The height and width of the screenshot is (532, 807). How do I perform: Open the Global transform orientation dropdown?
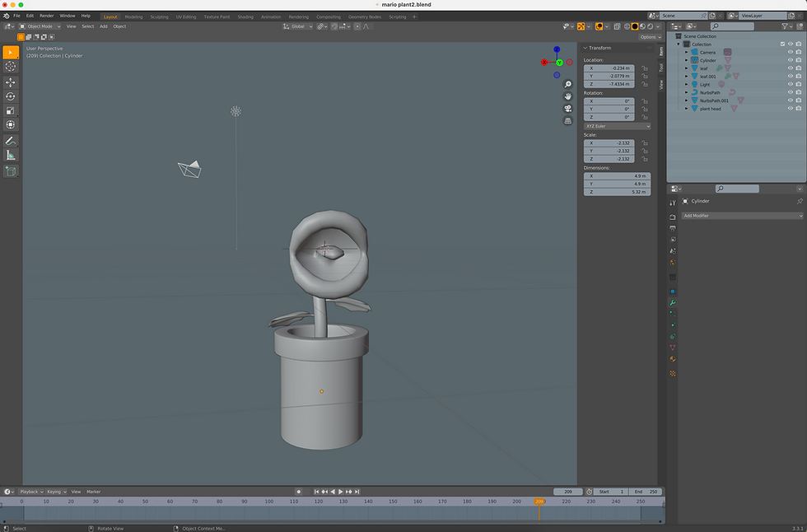pyautogui.click(x=298, y=26)
